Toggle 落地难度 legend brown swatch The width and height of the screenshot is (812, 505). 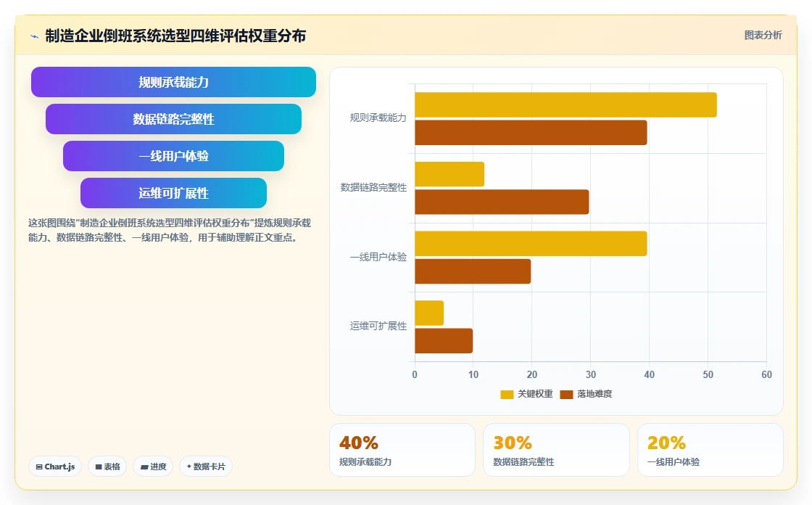click(566, 395)
